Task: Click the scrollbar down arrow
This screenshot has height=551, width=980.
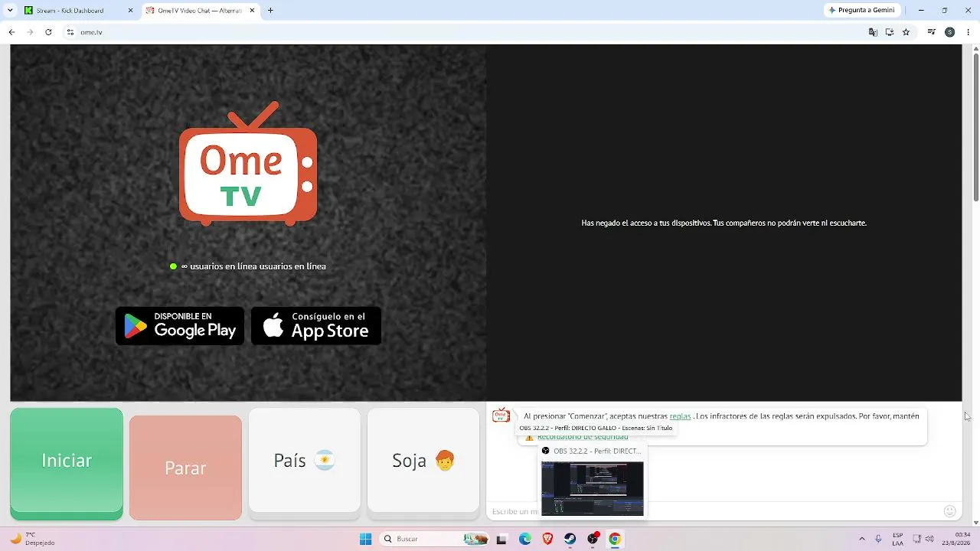Action: (x=975, y=522)
